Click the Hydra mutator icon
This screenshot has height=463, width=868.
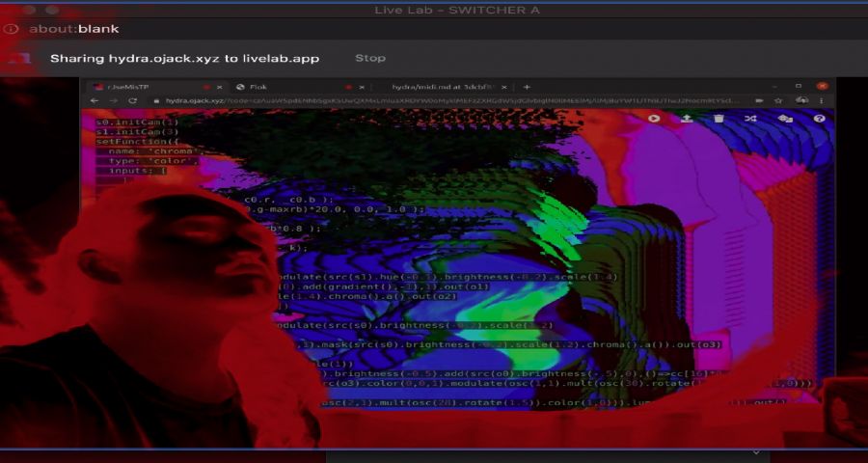(x=785, y=119)
